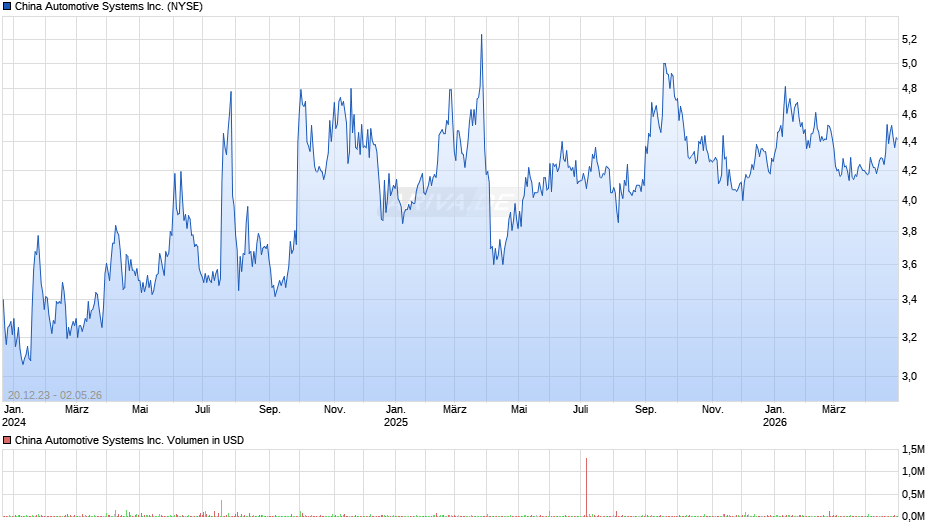Click the red legend square for Volumen
Image resolution: width=940 pixels, height=526 pixels.
[x=7, y=440]
